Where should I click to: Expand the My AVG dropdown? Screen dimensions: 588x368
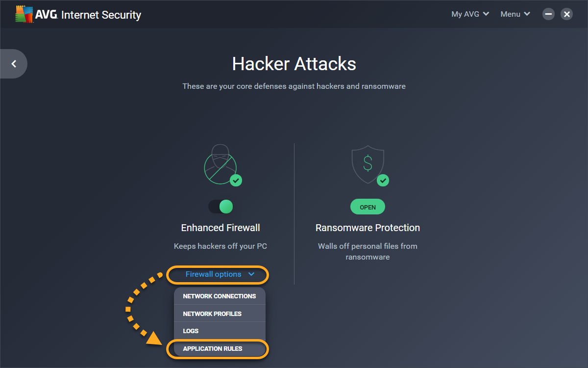tap(470, 14)
